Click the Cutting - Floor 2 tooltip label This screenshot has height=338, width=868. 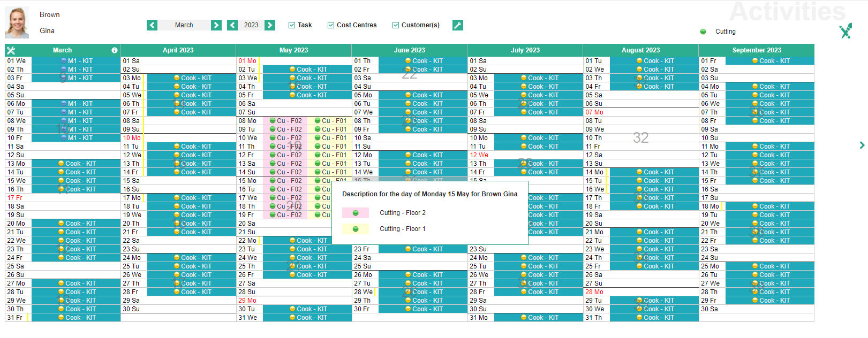pos(403,213)
